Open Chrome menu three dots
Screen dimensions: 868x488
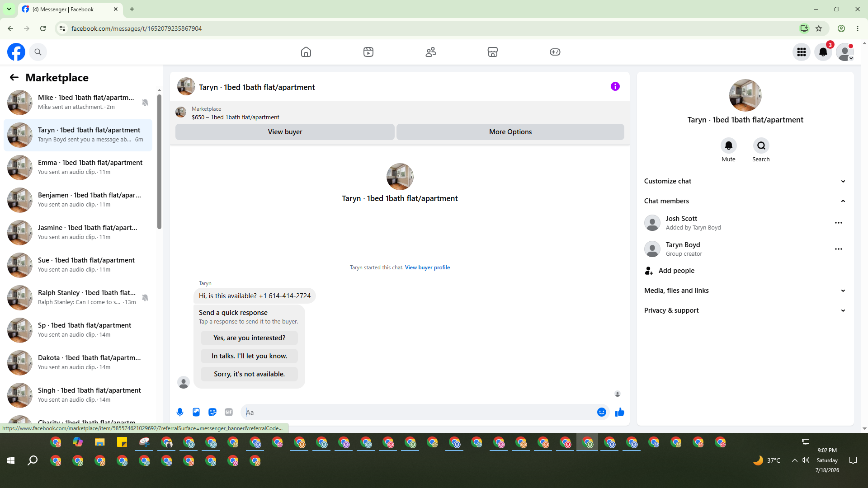point(858,28)
